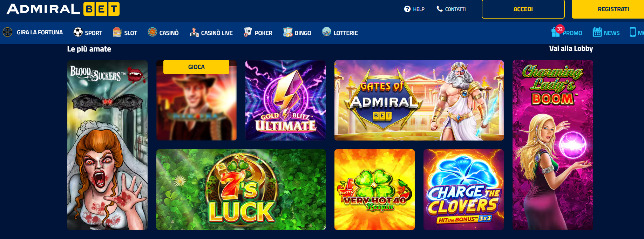Viewport: 644px width, 239px height.
Task: Open the Lotterie icon
Action: click(327, 32)
